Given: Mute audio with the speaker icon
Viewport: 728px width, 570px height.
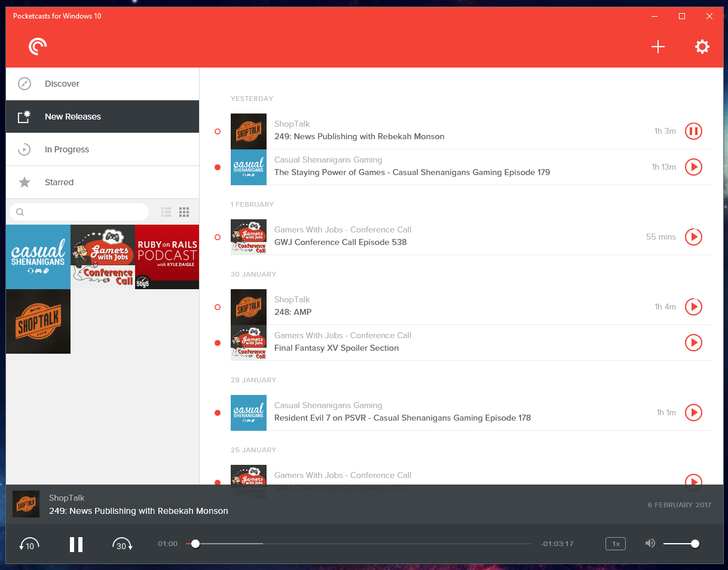Looking at the screenshot, I should 650,544.
